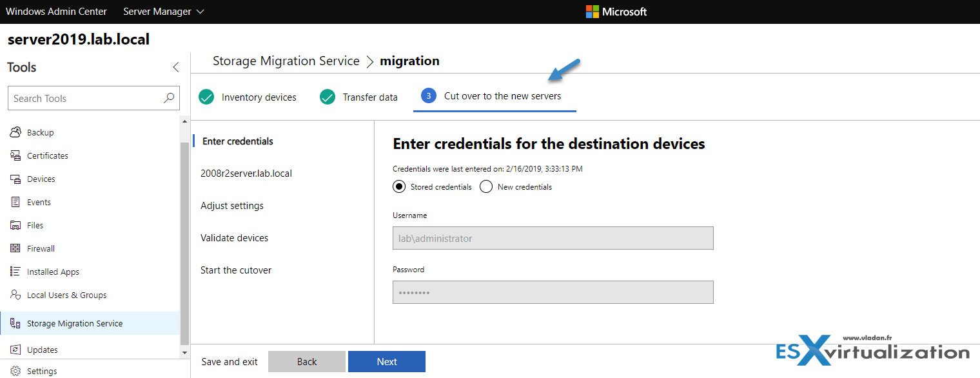This screenshot has width=980, height=378.
Task: Click the search magnifier icon in Search Tools
Action: [169, 98]
